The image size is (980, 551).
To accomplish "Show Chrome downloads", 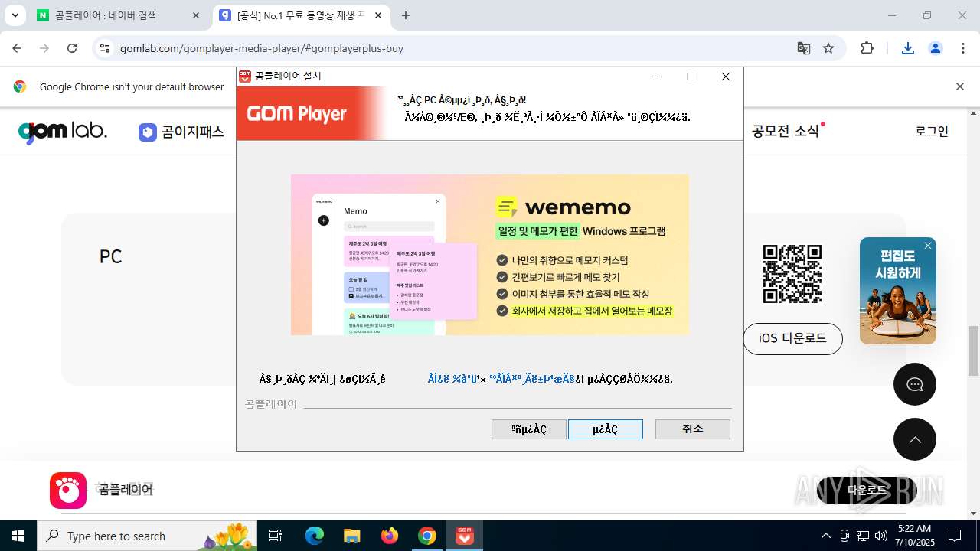I will point(908,48).
